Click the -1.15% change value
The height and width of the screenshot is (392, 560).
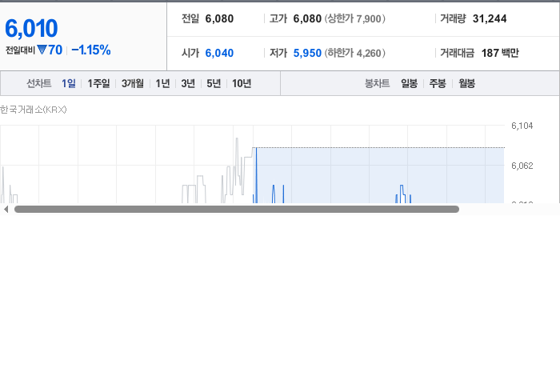click(x=91, y=50)
